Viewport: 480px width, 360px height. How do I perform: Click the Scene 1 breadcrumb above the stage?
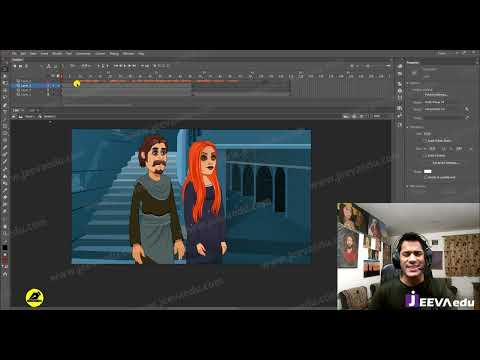(29, 116)
